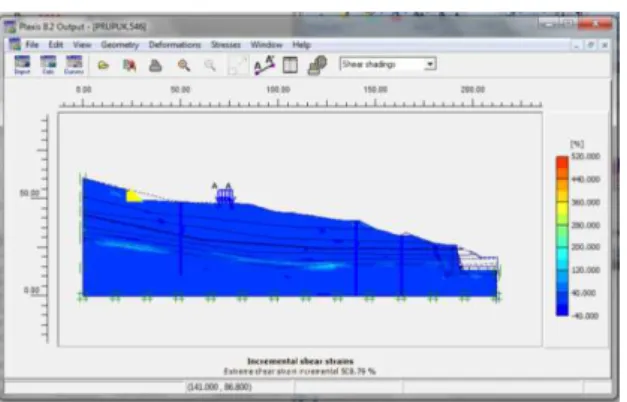
Task: Minimize the inner document window
Action: 576,45
